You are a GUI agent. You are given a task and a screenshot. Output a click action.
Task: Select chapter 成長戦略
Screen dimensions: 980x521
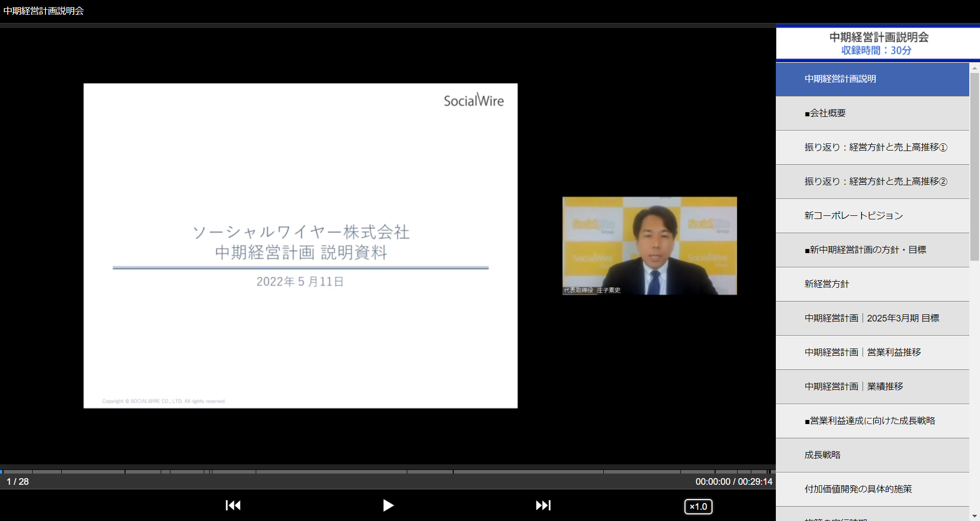[872, 455]
